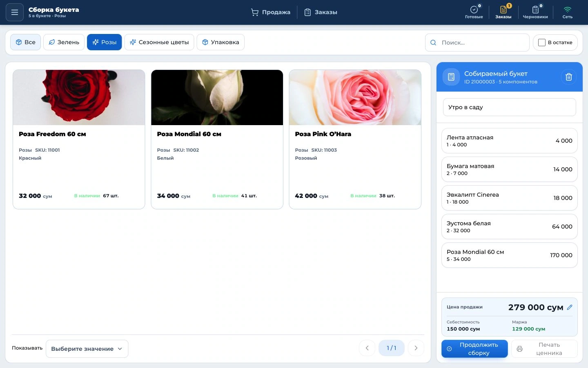Expand the Показывать dropdown
Viewport: 588px width, 368px height.
pos(87,349)
